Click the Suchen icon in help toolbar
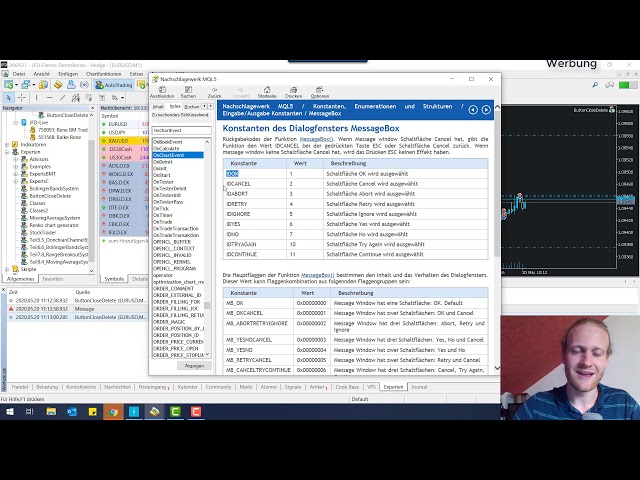 [188, 91]
